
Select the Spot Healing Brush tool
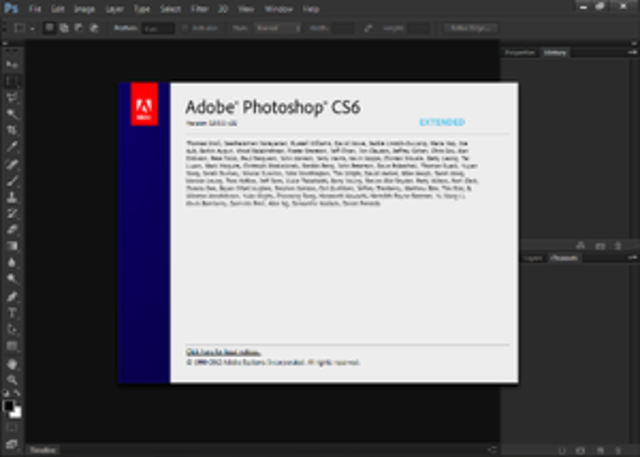(12, 164)
